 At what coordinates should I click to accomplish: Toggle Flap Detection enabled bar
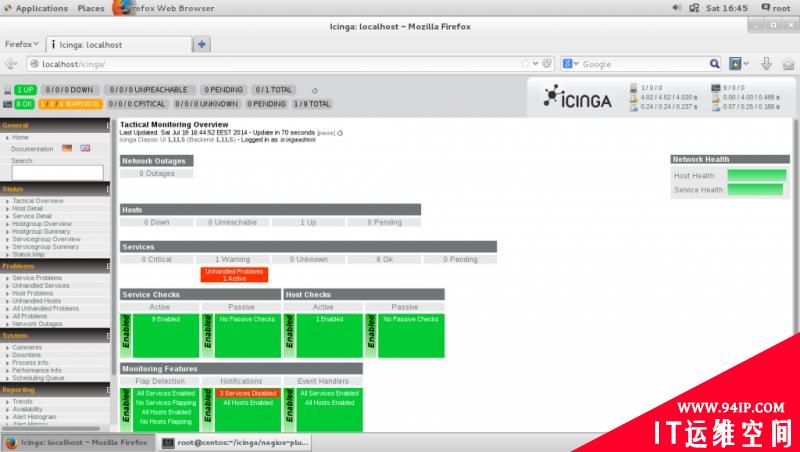(x=126, y=409)
